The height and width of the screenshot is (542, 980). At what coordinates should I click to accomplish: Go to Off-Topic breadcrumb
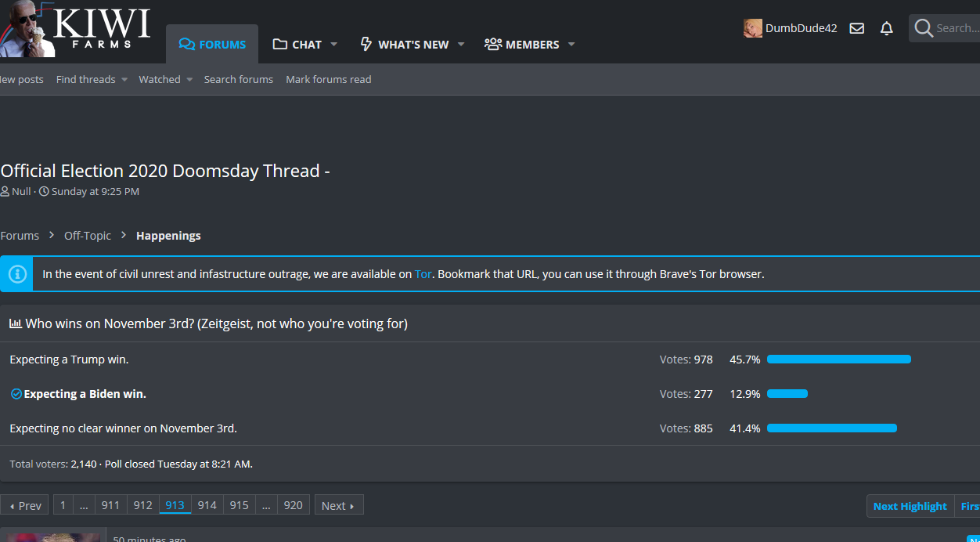tap(88, 236)
